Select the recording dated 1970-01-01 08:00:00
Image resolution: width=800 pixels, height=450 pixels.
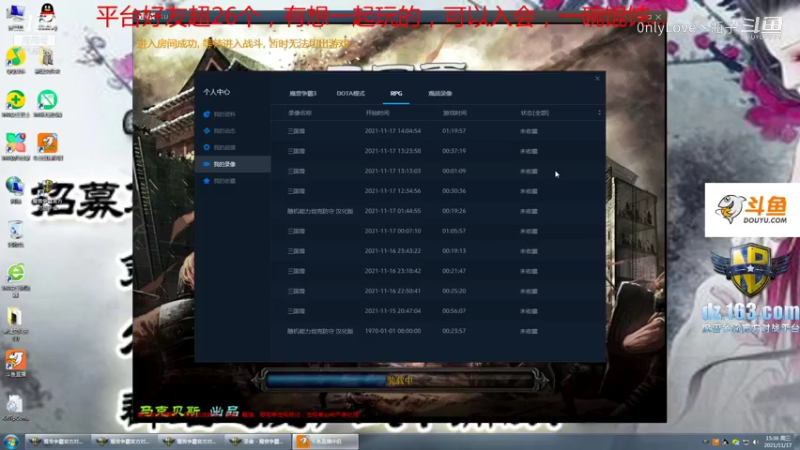(x=438, y=331)
